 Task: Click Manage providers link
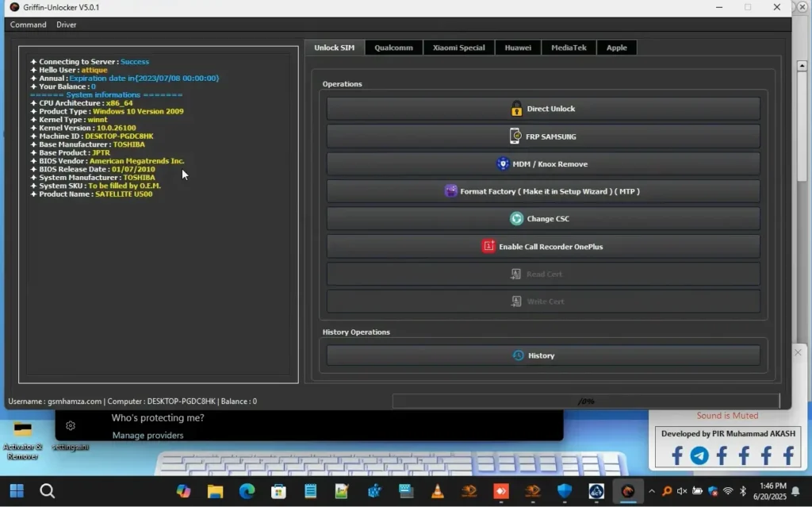coord(147,435)
